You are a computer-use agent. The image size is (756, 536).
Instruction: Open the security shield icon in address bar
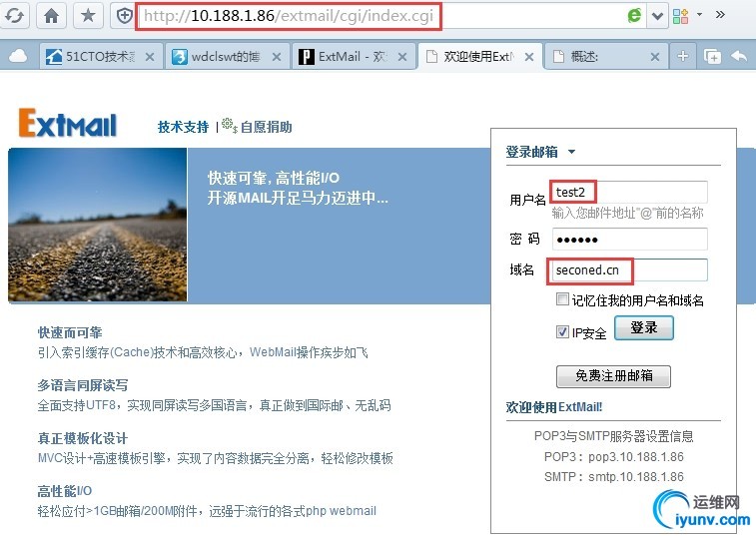pos(125,16)
